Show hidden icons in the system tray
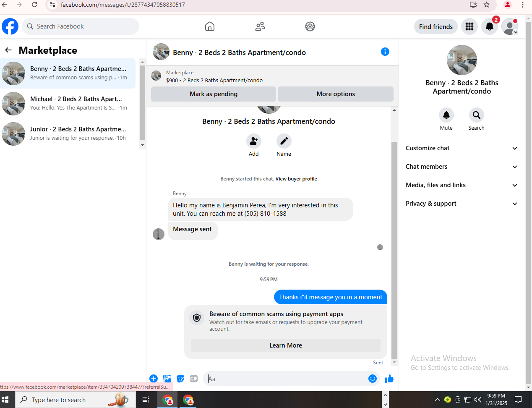The width and height of the screenshot is (532, 408). point(437,400)
